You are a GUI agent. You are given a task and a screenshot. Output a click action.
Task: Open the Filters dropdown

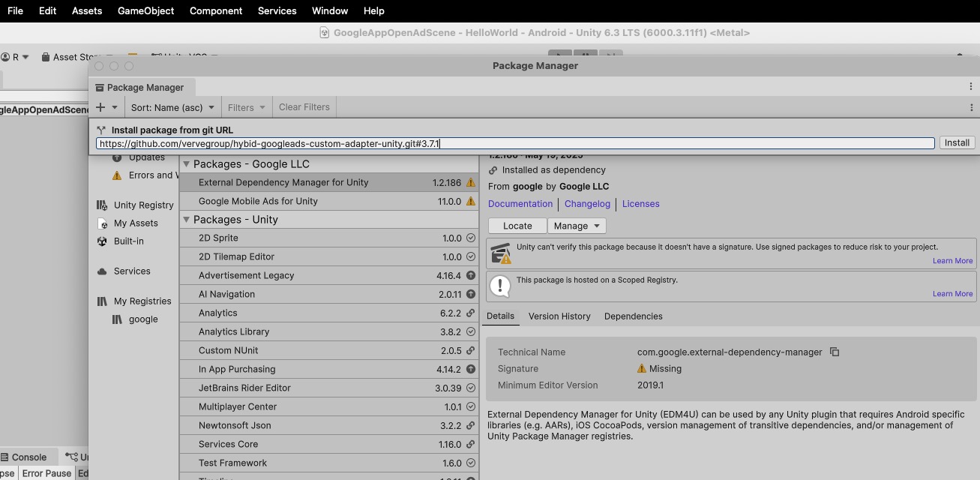coord(247,107)
